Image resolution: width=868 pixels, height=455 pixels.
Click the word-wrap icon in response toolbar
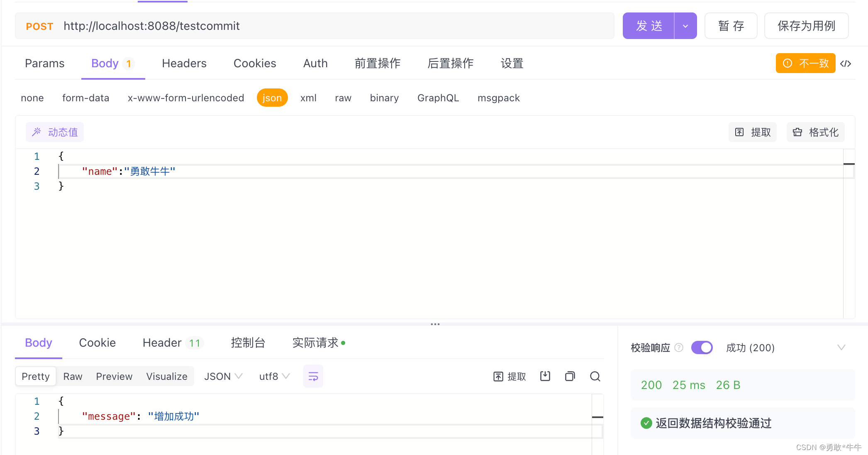(313, 377)
